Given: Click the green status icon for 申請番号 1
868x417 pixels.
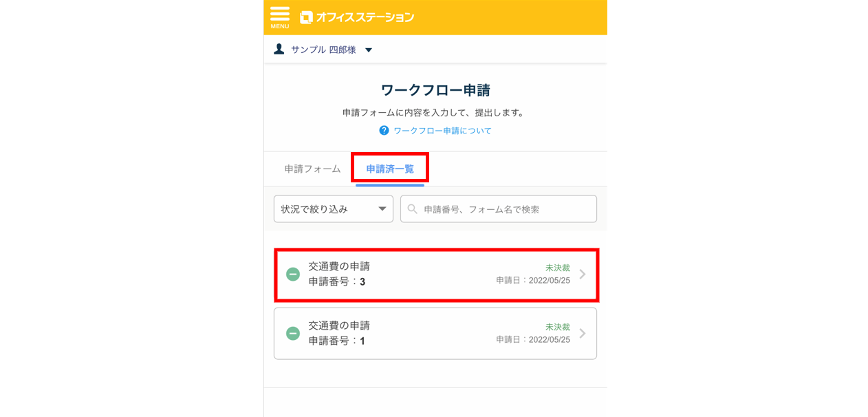Looking at the screenshot, I should [293, 334].
